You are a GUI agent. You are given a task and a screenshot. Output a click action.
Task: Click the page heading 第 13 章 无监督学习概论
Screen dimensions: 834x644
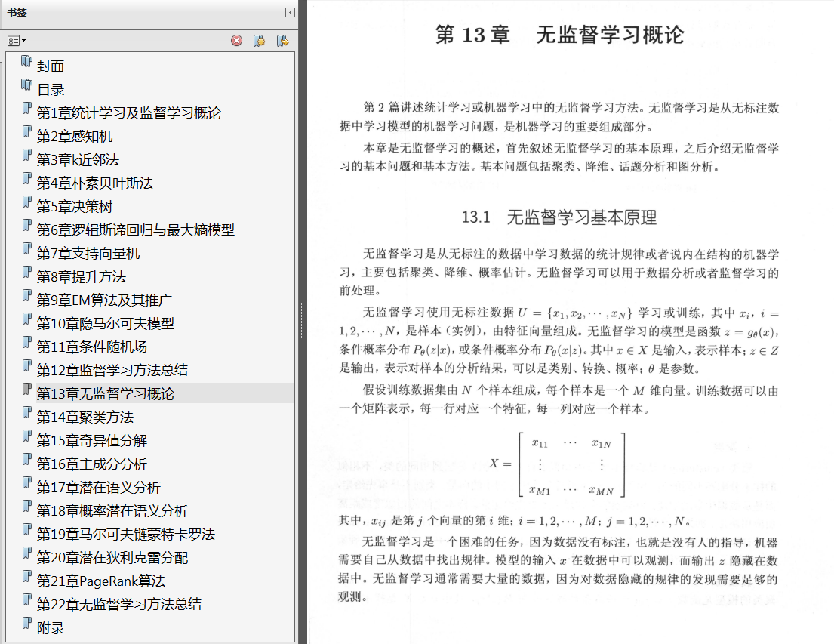click(559, 35)
